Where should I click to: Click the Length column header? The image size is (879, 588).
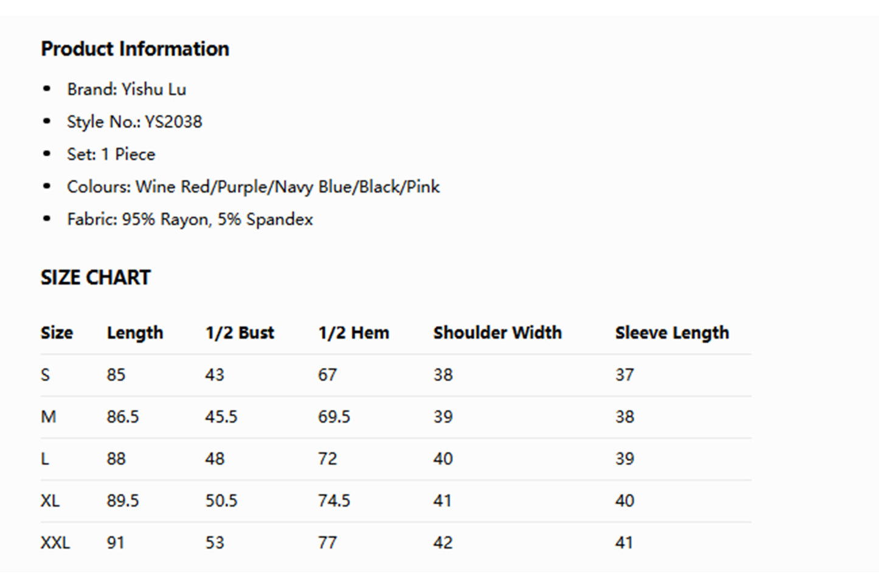coord(135,333)
